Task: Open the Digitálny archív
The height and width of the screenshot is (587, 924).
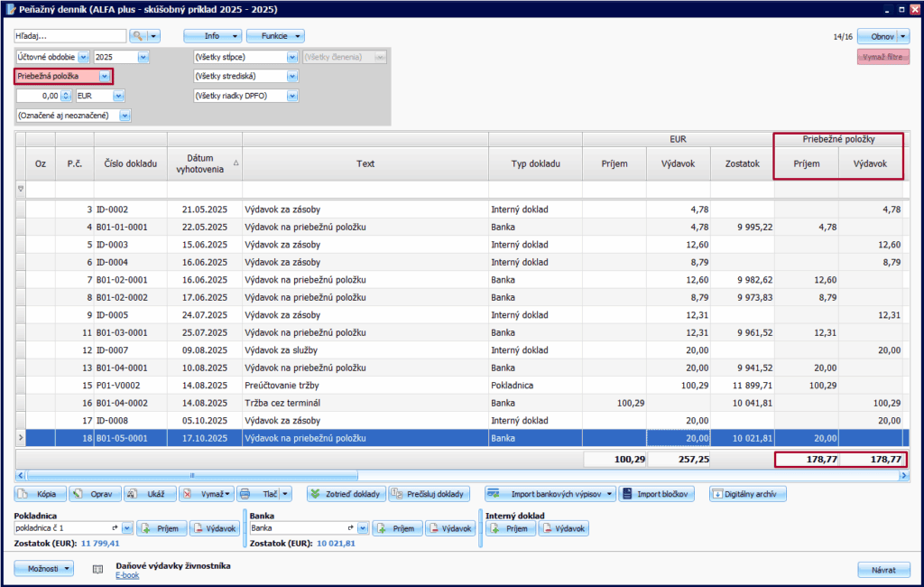Action: [x=748, y=494]
